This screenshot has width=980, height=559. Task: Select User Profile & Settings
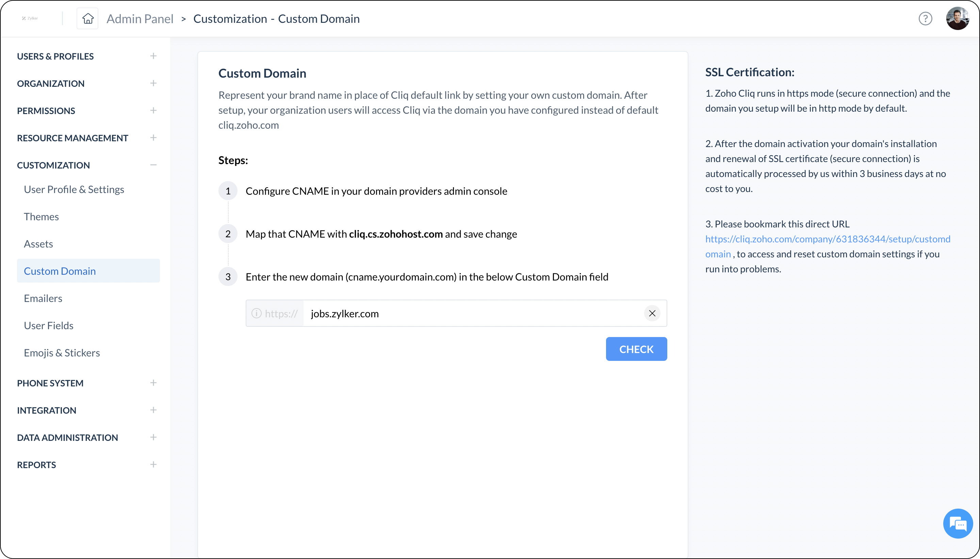[74, 189]
